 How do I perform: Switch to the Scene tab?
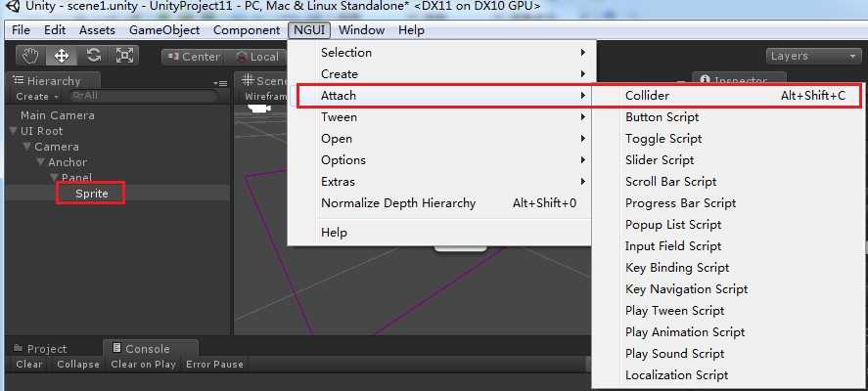coord(261,81)
